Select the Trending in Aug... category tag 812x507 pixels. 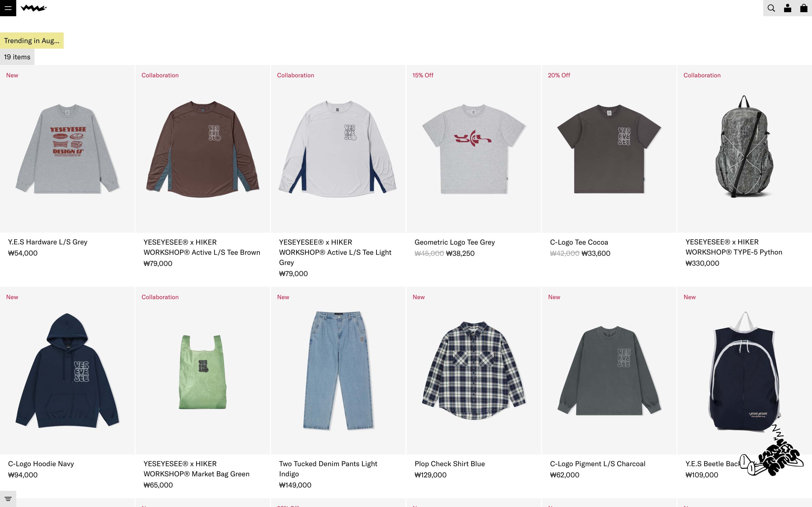click(x=32, y=41)
